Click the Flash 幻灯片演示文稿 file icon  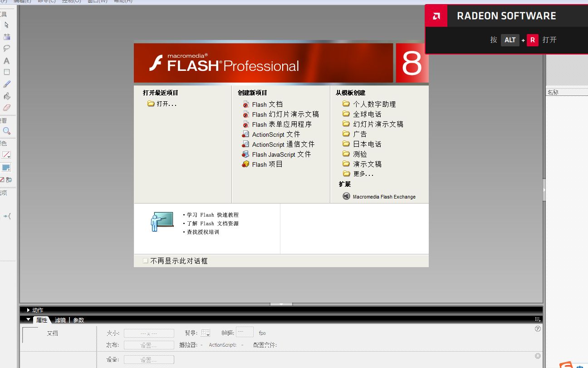[245, 114]
